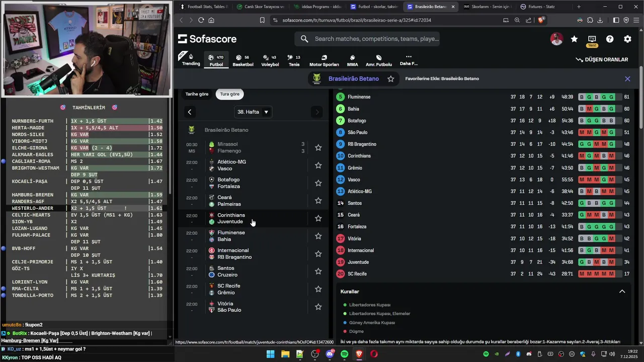Open Brasileirão Betano heading in match list
Viewport: 644px width, 362px height.
pyautogui.click(x=226, y=130)
